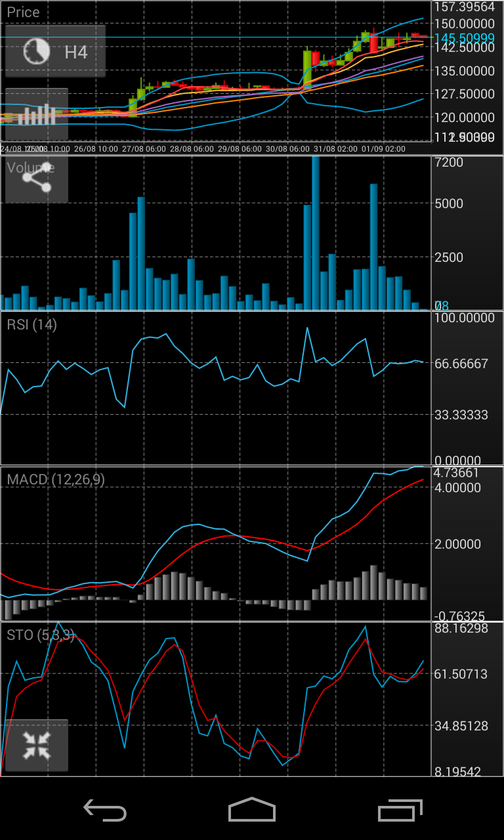Open the H4 timeframe selector
Viewport: 504px width, 840px height.
point(55,52)
